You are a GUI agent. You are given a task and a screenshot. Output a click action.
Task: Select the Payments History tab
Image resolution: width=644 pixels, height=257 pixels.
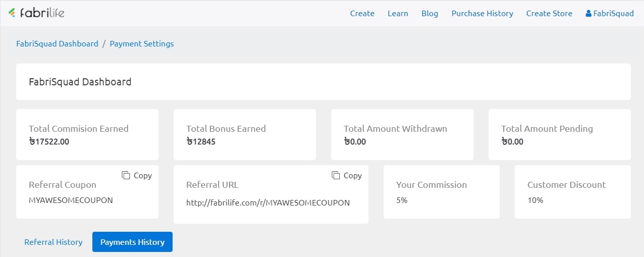click(x=132, y=242)
